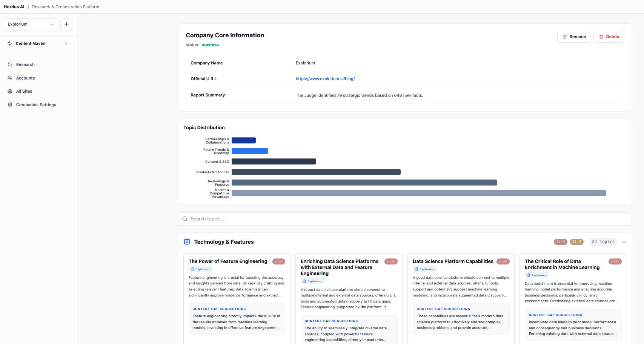Click the success status text
Viewport: 644px width, 344px height.
pos(210,45)
